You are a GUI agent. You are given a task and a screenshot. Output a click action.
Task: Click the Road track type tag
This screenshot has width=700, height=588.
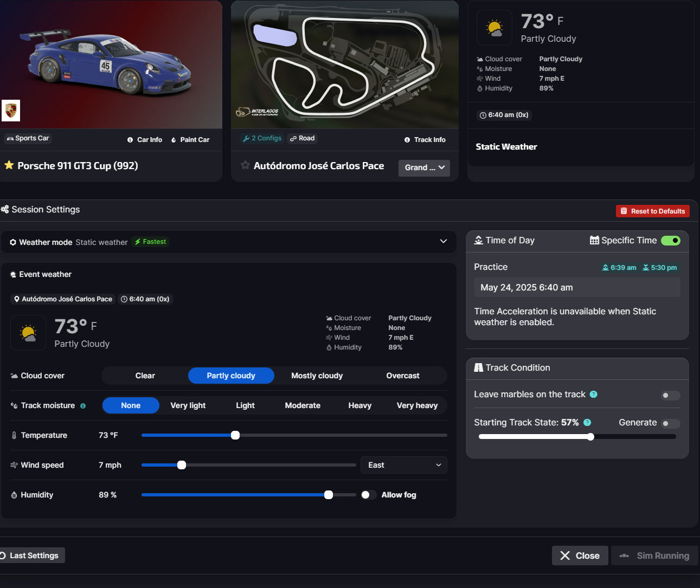[303, 138]
